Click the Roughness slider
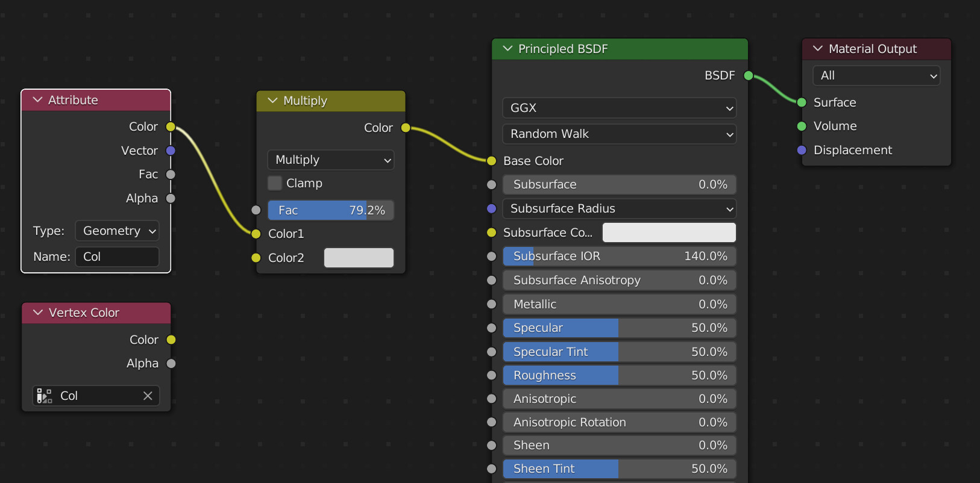Viewport: 980px width, 483px height. click(x=620, y=375)
